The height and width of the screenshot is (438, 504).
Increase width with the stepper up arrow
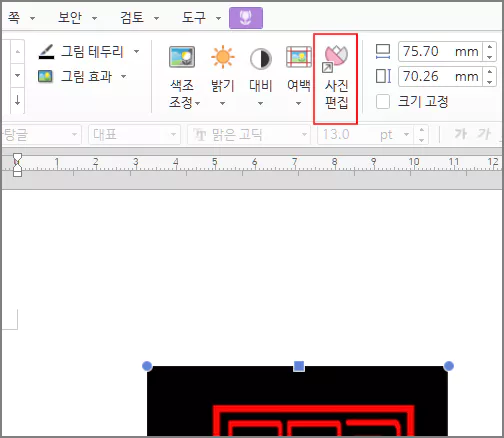pyautogui.click(x=489, y=47)
